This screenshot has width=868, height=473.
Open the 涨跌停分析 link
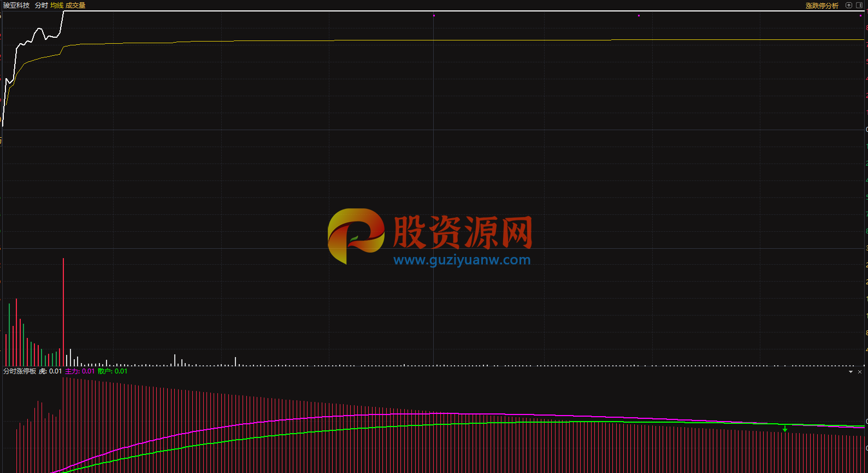tap(822, 5)
